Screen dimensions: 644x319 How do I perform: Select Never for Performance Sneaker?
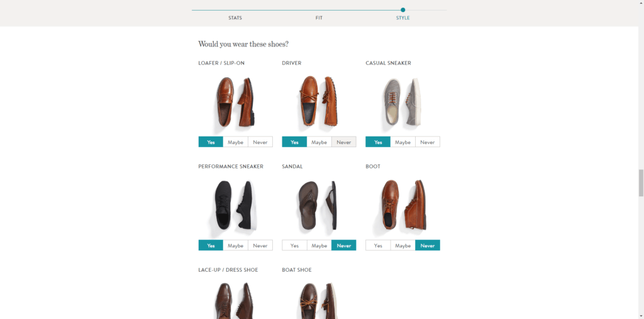click(260, 245)
